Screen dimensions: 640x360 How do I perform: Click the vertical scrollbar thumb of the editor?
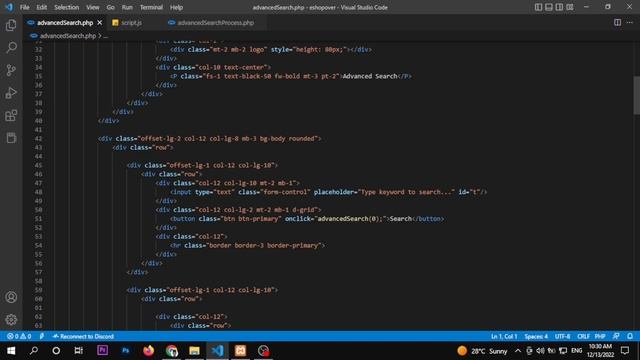point(636,95)
